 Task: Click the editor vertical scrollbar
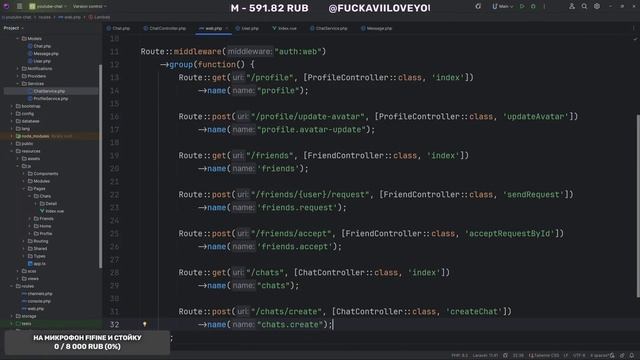(x=638, y=206)
